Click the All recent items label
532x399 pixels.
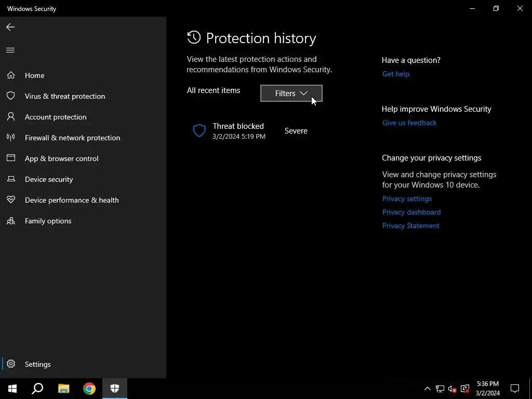pyautogui.click(x=214, y=90)
